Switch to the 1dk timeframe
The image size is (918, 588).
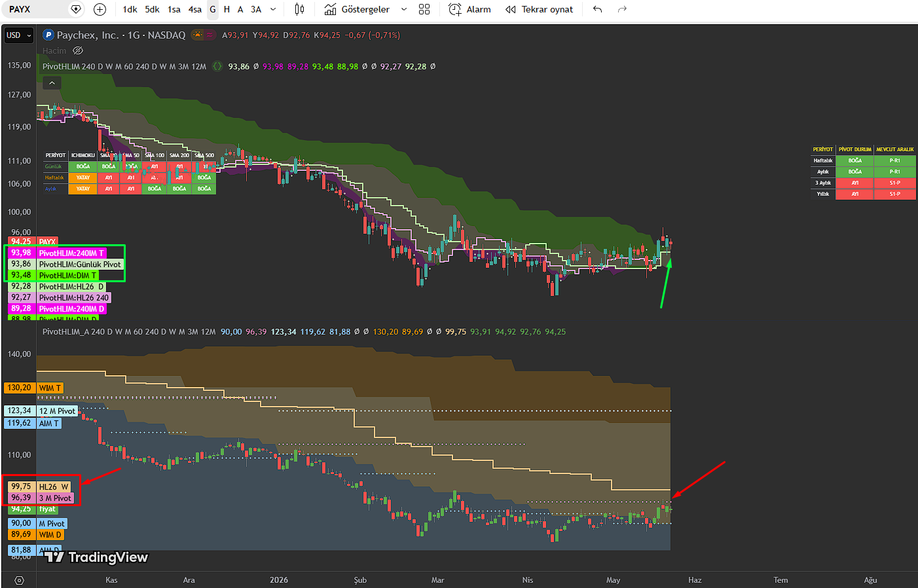[130, 9]
